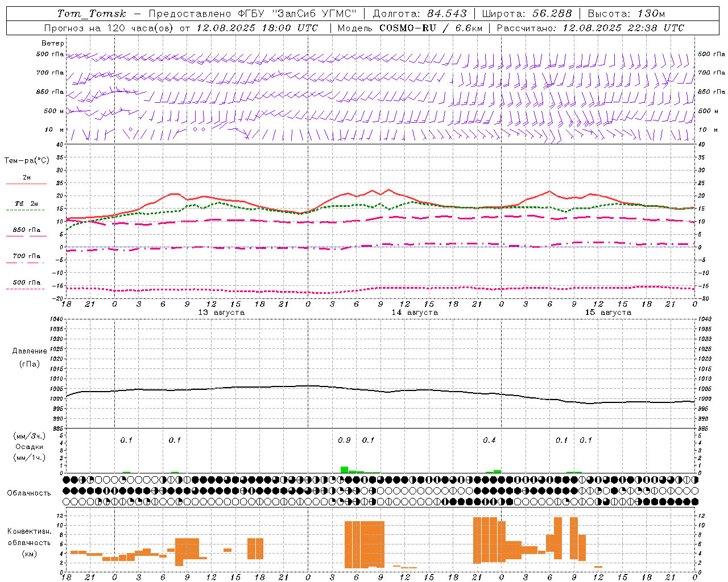
Task: Click the '(км)' kilometre unit label
Action: (30, 554)
